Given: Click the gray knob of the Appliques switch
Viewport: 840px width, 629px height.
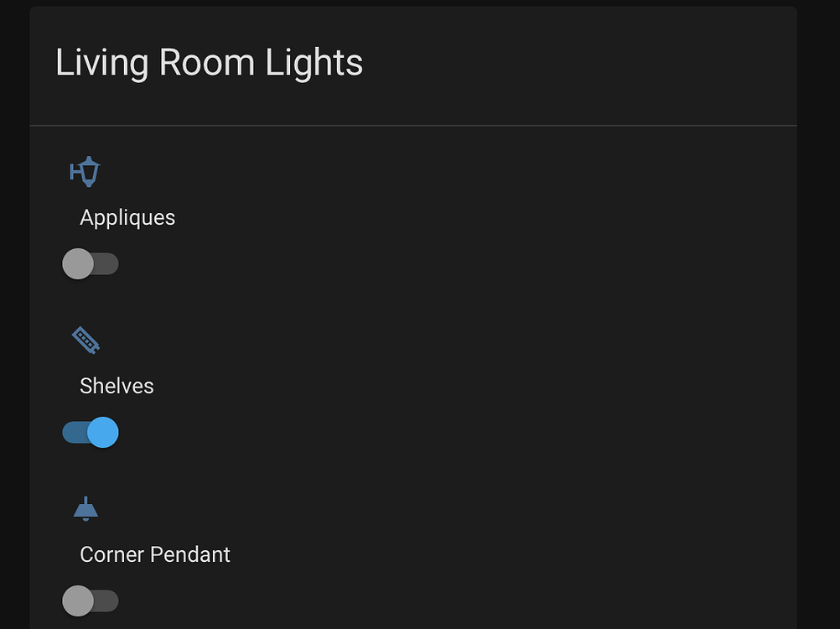Looking at the screenshot, I should (78, 264).
